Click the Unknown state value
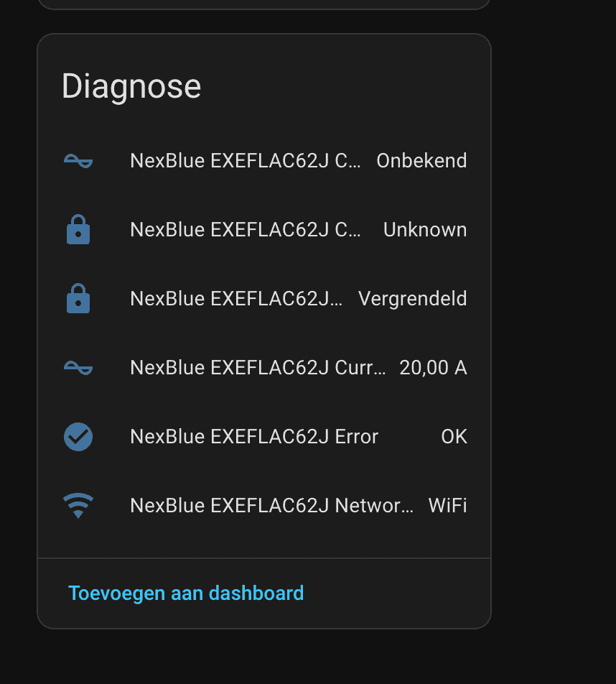616x684 pixels. pyautogui.click(x=425, y=230)
